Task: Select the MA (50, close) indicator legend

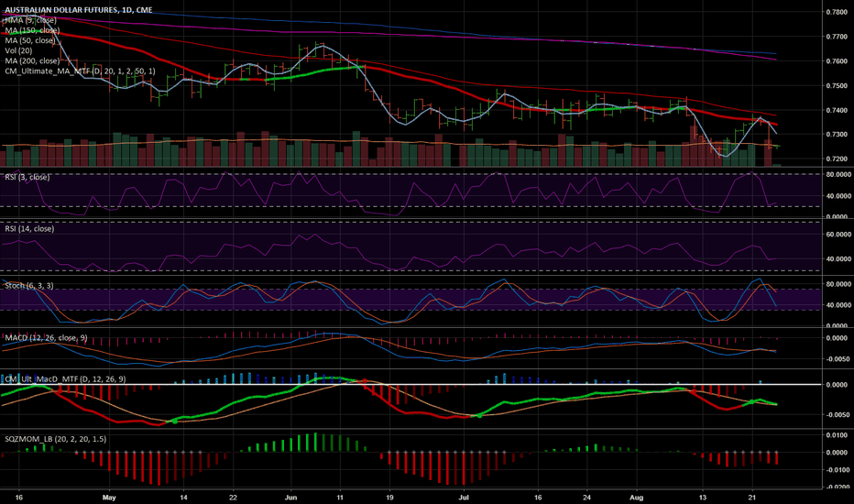Action: click(x=30, y=40)
